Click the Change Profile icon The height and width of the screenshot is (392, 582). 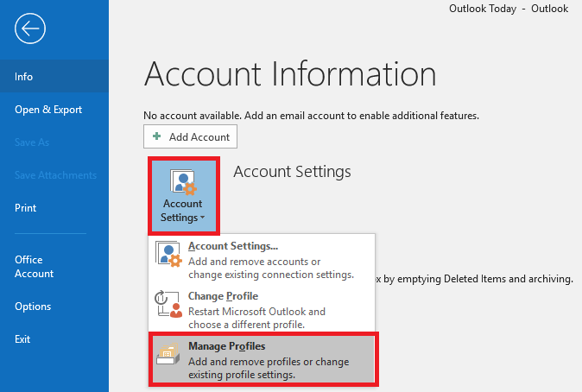tap(168, 304)
